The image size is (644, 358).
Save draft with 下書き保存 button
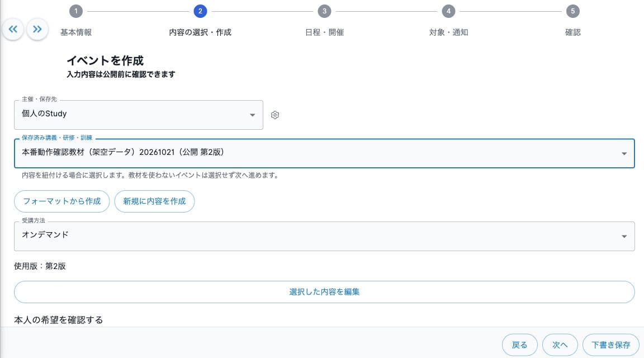click(x=610, y=345)
